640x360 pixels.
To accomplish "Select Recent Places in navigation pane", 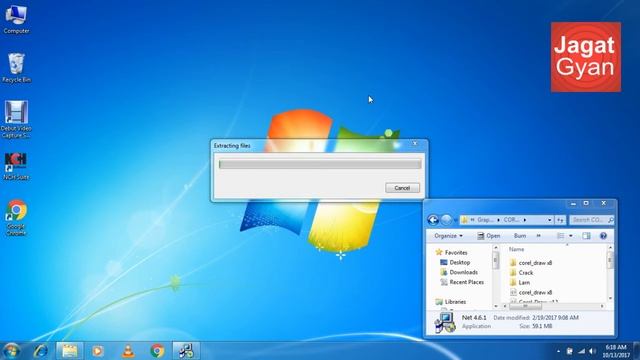I will [462, 282].
